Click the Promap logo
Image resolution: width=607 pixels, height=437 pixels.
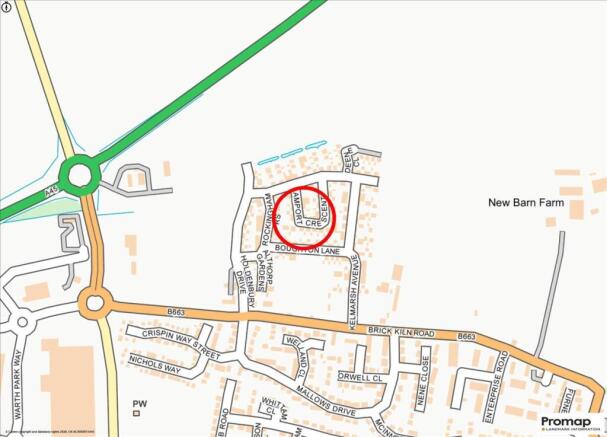pos(566,423)
